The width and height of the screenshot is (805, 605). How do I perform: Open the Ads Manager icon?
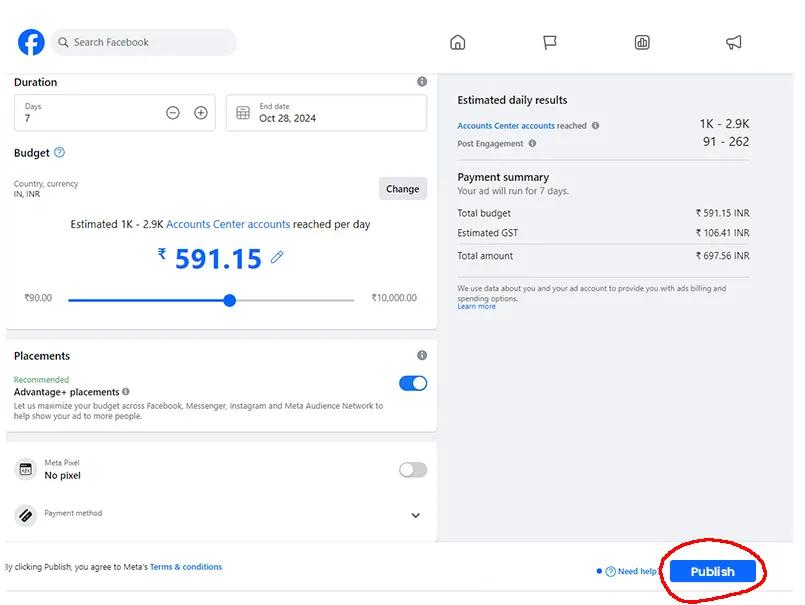pos(641,43)
